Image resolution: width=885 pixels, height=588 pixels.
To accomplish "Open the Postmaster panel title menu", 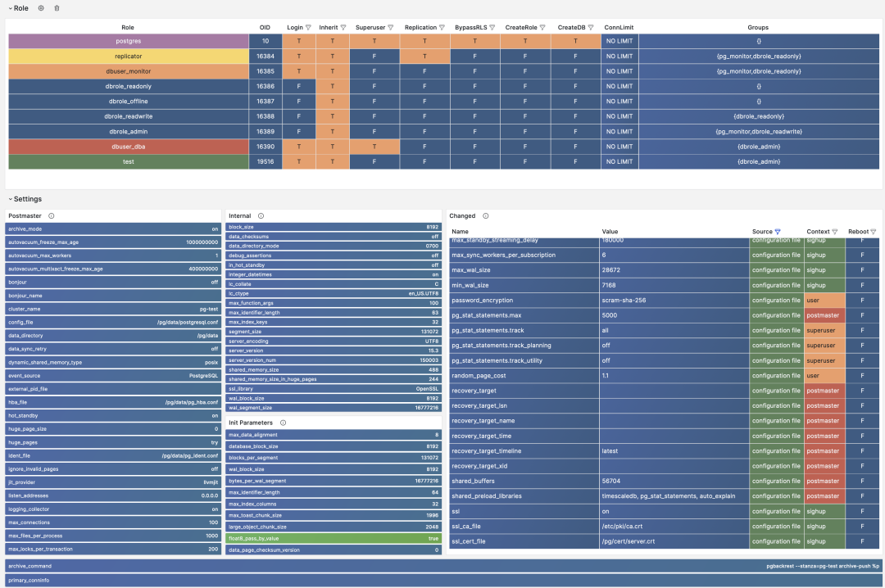I will point(25,215).
